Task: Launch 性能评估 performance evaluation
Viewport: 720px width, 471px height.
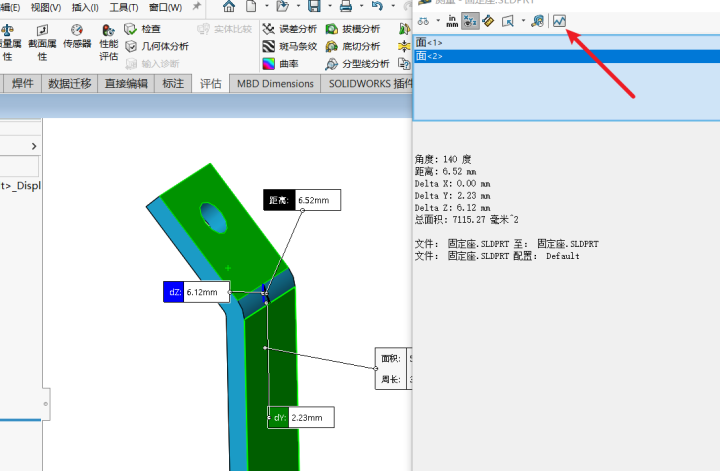Action: [x=109, y=43]
